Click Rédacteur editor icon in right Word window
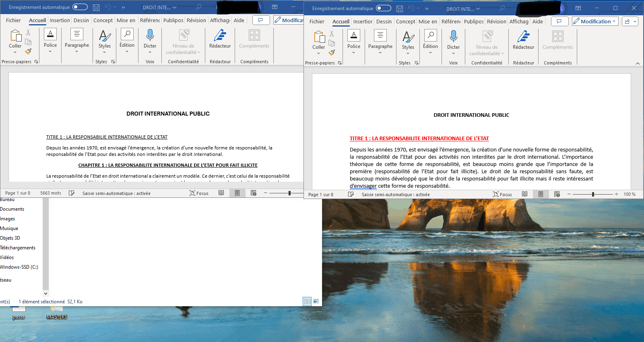The image size is (644, 342). [x=524, y=37]
